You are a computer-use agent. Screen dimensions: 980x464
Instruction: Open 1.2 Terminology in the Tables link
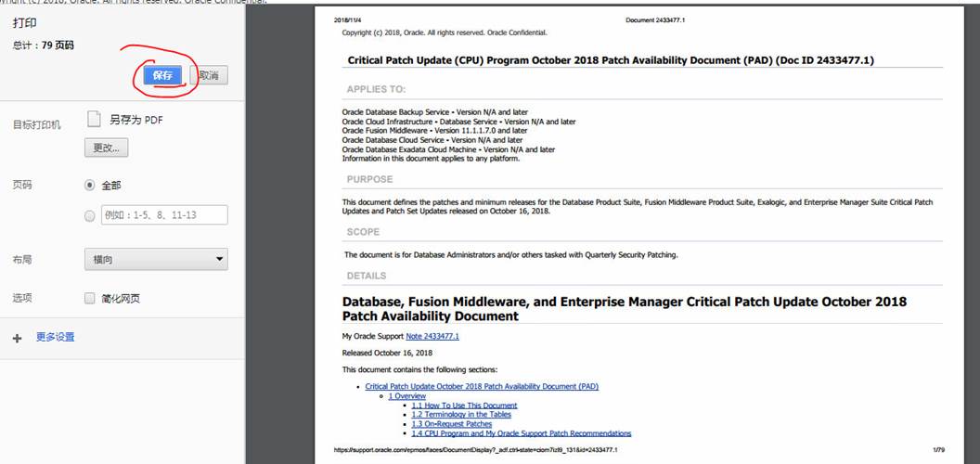(x=461, y=415)
